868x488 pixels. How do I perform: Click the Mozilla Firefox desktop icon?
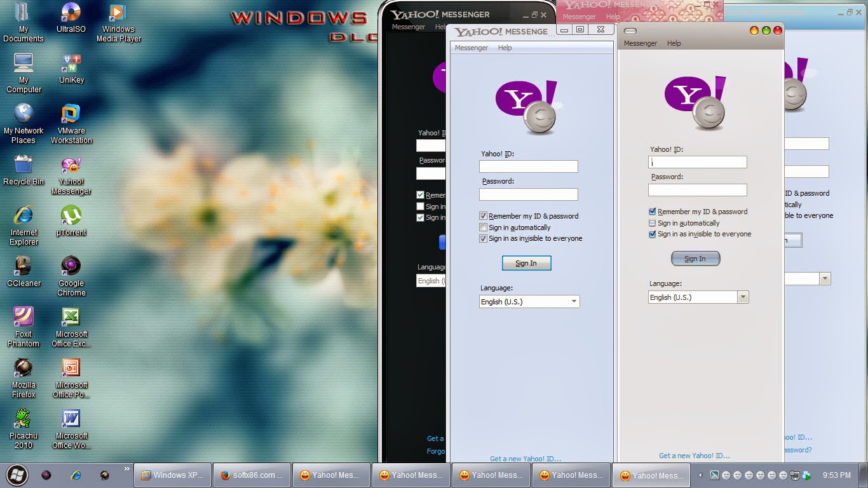pyautogui.click(x=24, y=378)
